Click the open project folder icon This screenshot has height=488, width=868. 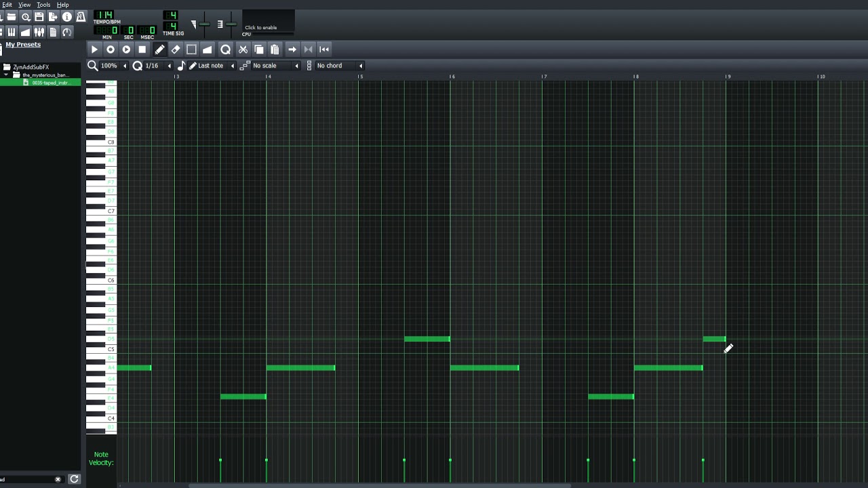(x=12, y=17)
